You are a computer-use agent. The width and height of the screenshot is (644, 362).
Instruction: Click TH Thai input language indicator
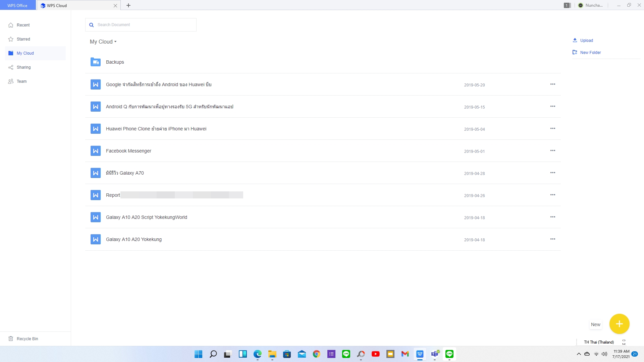[599, 342]
